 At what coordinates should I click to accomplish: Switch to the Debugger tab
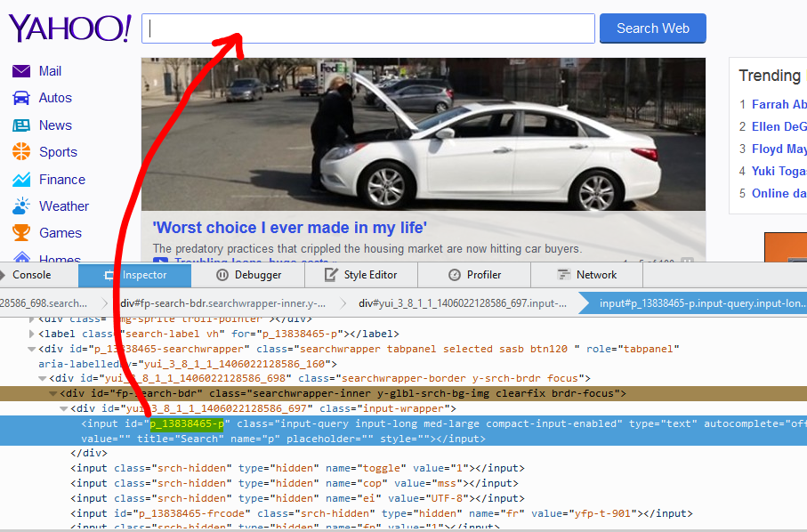[x=248, y=275]
